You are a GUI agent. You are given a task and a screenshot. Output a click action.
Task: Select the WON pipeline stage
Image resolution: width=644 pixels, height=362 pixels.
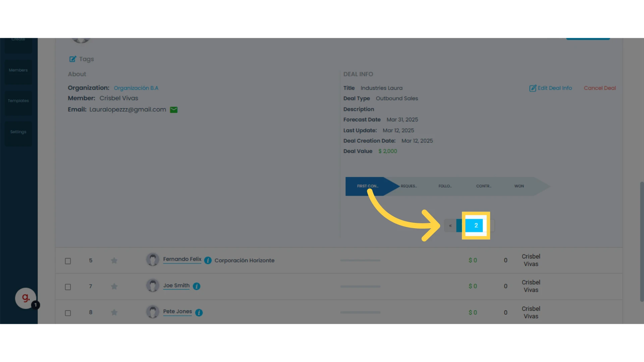click(519, 186)
